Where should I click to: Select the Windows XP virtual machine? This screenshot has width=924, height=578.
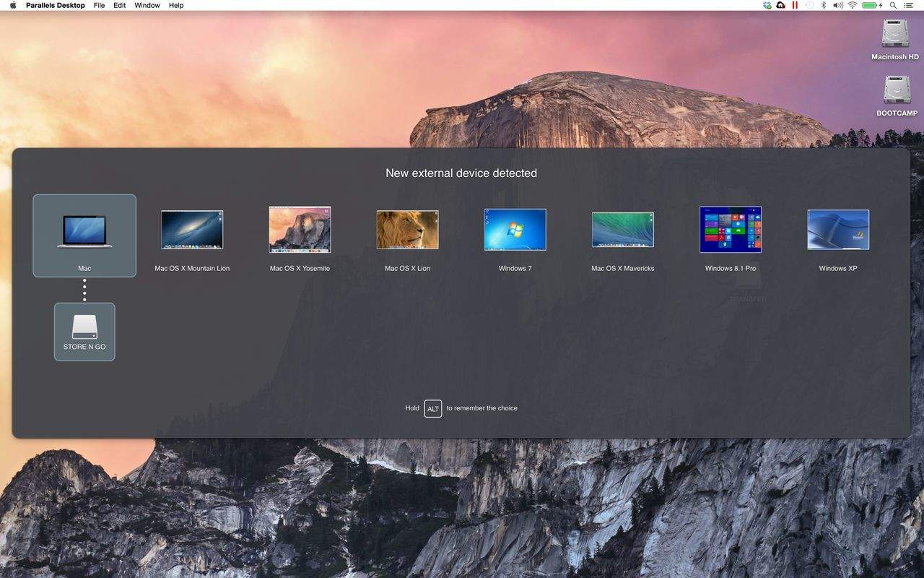point(838,230)
